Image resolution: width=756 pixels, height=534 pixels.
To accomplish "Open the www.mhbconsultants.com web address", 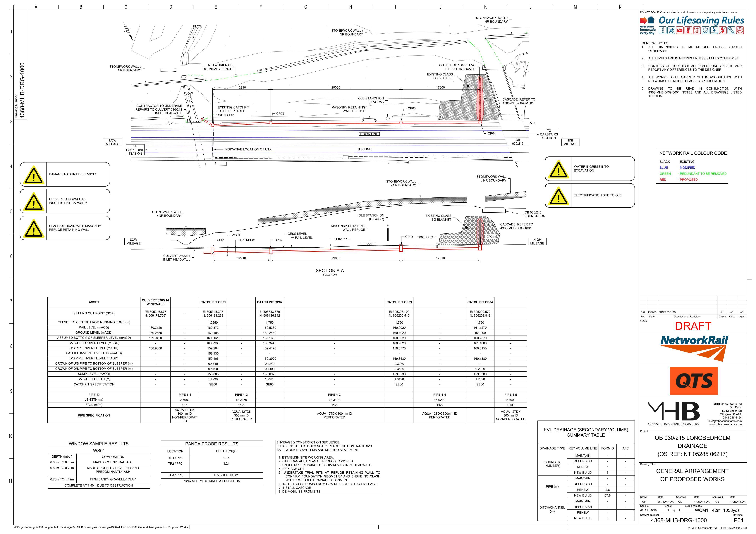I will [725, 424].
